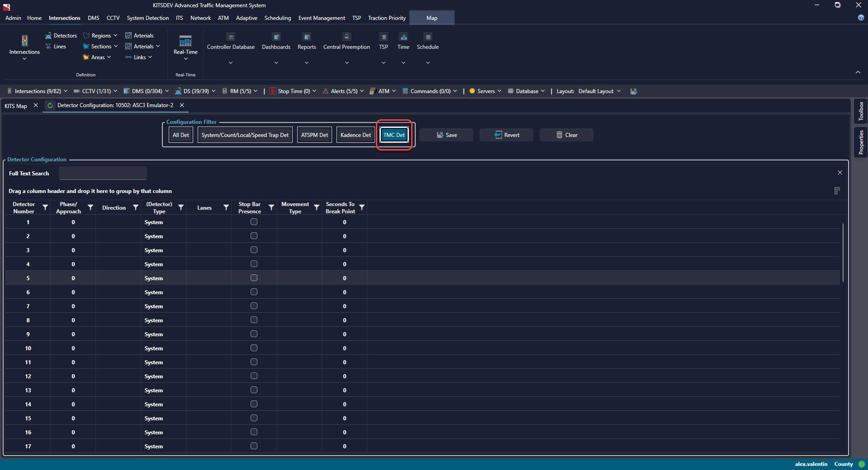Select the ATSPM Det filter button
This screenshot has height=470, width=868.
click(x=314, y=135)
